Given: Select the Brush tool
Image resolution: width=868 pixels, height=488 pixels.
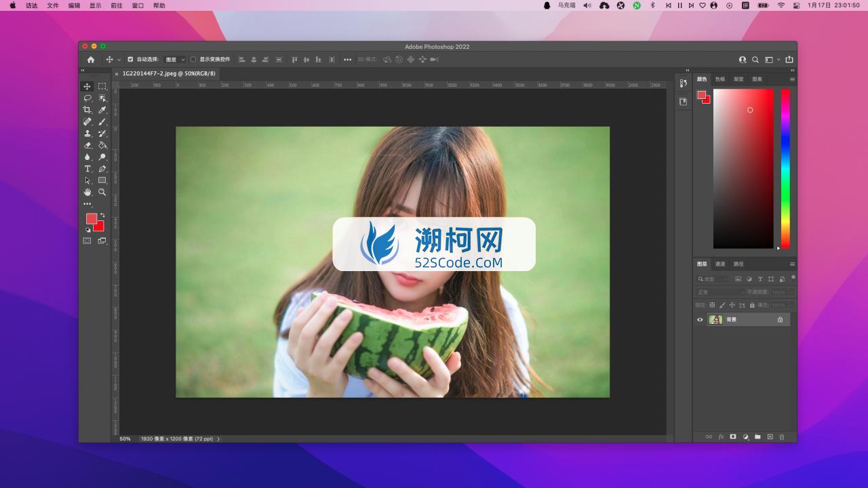Looking at the screenshot, I should (x=102, y=122).
